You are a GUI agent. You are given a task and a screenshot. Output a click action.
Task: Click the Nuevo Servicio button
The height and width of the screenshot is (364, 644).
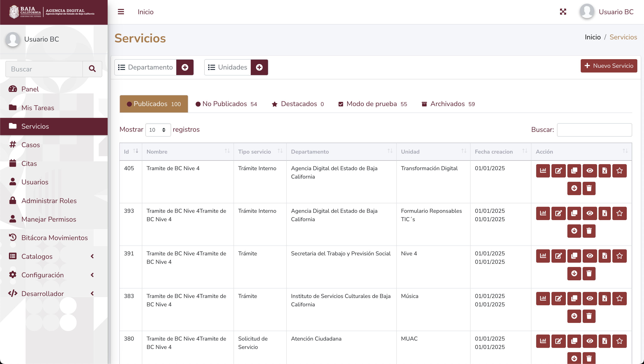pyautogui.click(x=608, y=66)
